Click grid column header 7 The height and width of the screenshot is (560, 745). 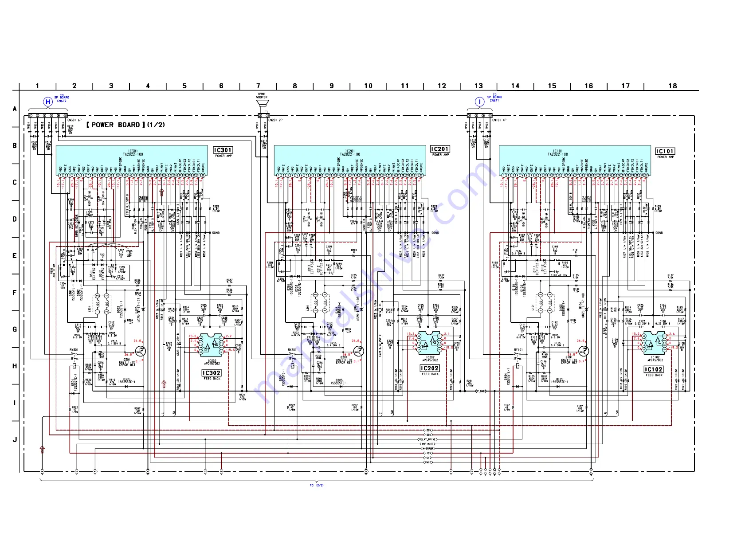tap(258, 86)
